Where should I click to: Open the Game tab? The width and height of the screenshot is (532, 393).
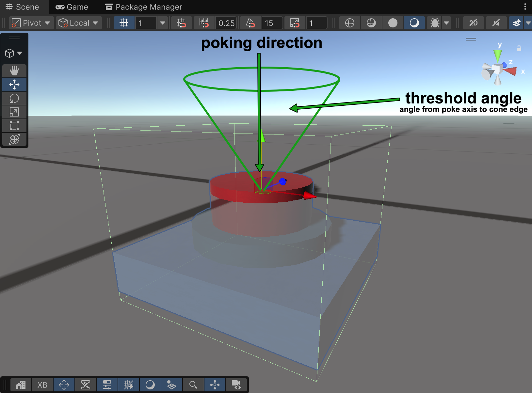coord(72,7)
